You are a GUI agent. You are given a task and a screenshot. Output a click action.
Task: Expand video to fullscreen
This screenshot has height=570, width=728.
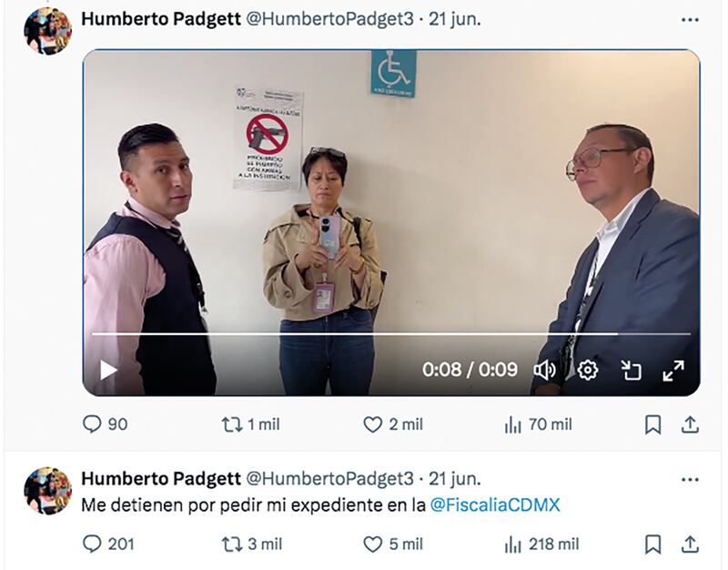pyautogui.click(x=673, y=371)
